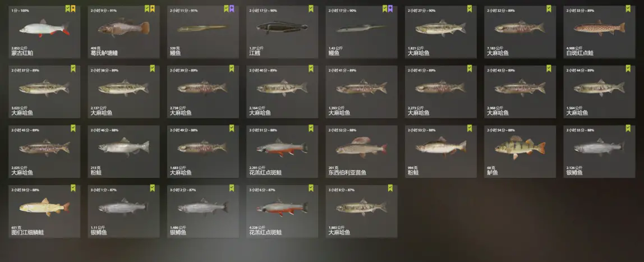Click the green checkmark badge on 图们江细鳞鲑
Screen dimensions: 644x262
73,188
